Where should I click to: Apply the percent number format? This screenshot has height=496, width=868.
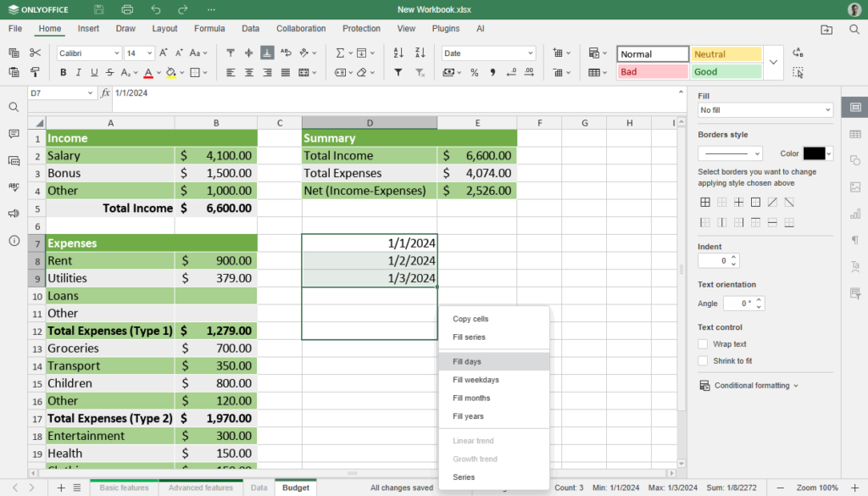pyautogui.click(x=475, y=72)
